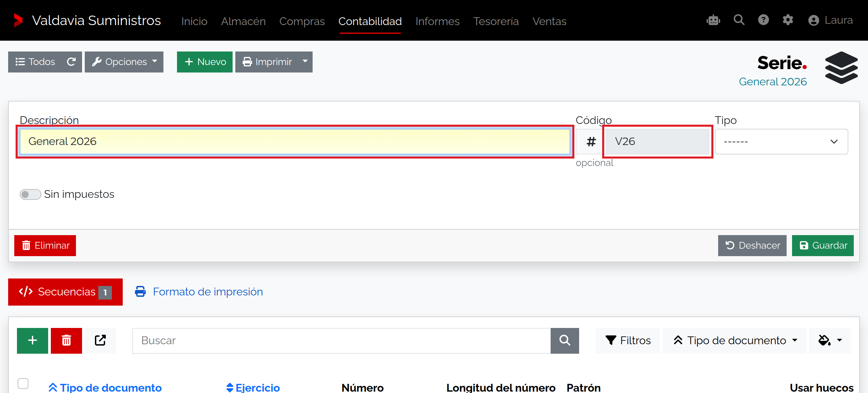Viewport: 868px width, 393px height.
Task: Open the settings gear icon
Action: (x=788, y=20)
